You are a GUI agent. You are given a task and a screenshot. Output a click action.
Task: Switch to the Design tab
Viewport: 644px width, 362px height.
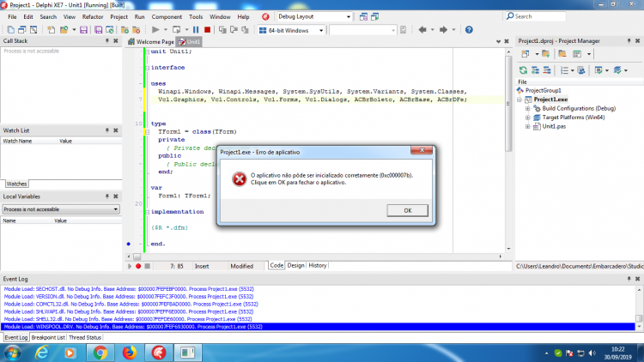coord(295,266)
